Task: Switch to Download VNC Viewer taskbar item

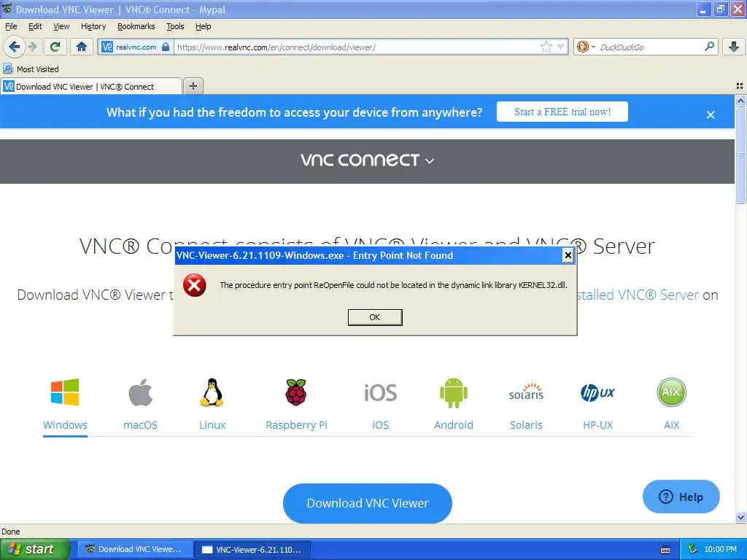Action: coord(134,549)
